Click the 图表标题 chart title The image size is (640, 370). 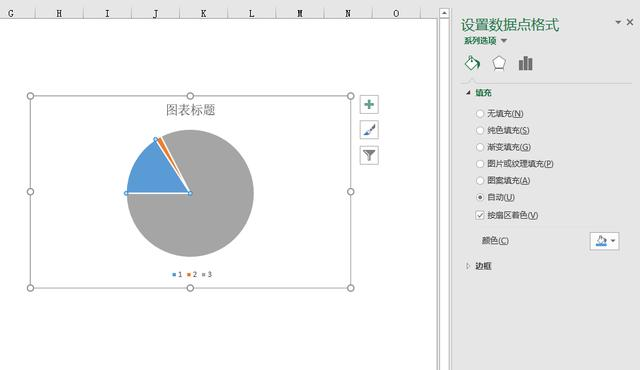190,110
